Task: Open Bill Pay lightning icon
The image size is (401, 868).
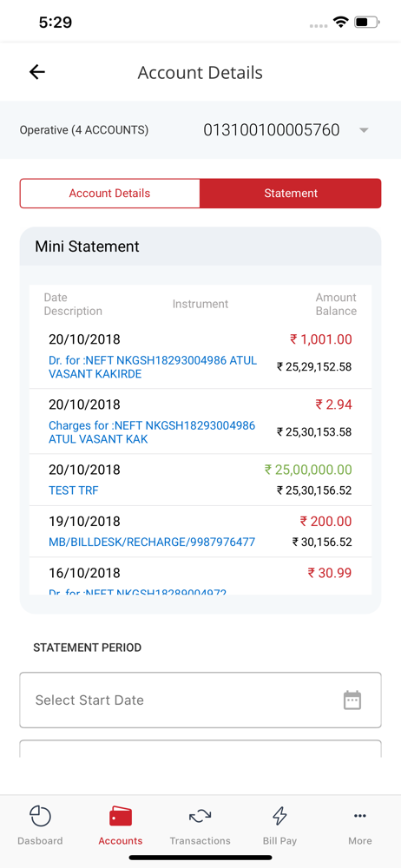Action: point(279,816)
